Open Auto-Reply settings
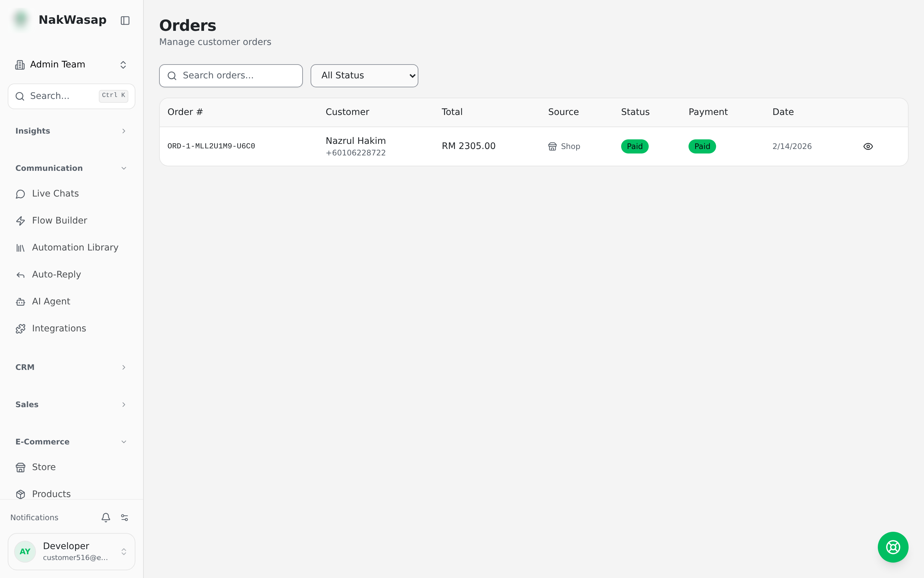 point(72,275)
